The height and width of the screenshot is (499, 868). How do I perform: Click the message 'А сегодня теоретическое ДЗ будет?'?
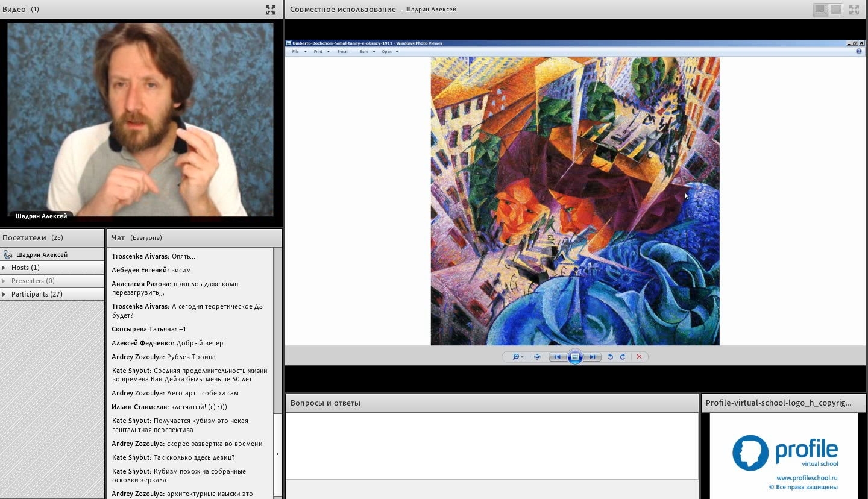point(187,311)
